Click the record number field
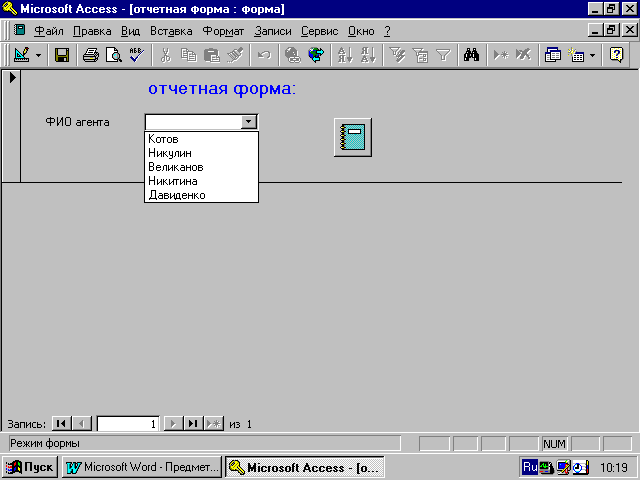The height and width of the screenshot is (480, 640). 128,424
